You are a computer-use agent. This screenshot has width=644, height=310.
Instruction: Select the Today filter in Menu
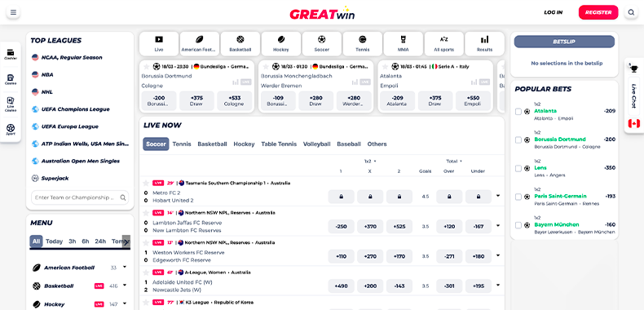[x=55, y=241]
